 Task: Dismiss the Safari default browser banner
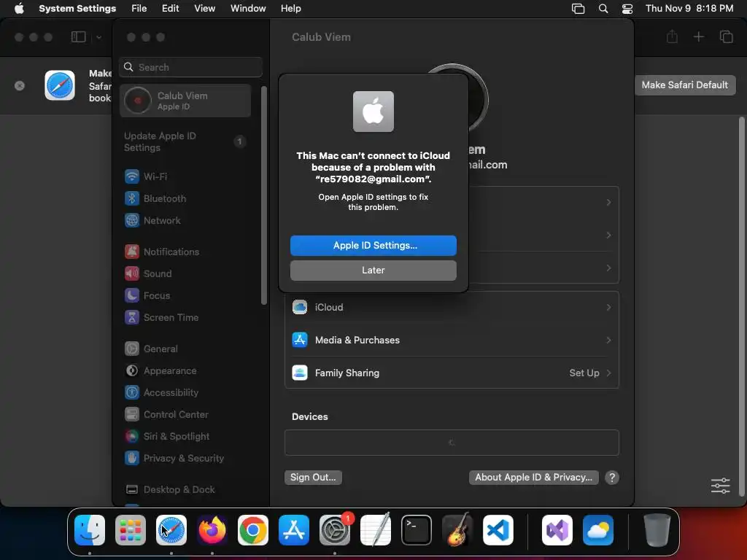coord(20,86)
